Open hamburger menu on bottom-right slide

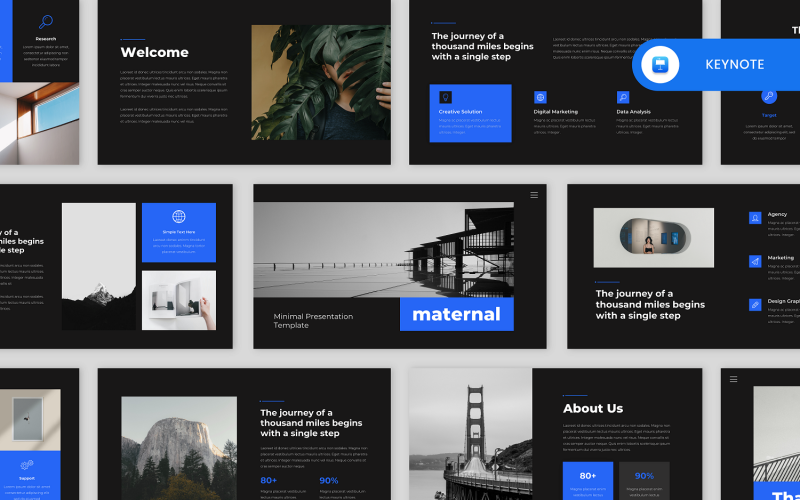click(x=734, y=379)
